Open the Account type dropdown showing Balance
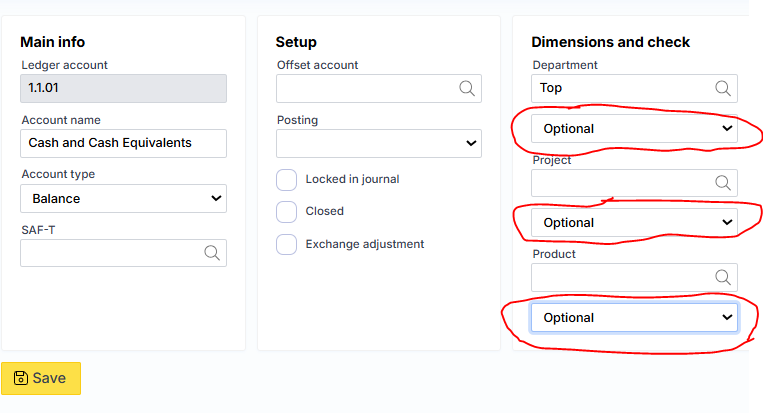Viewport: 763px width, 413px height. pos(123,198)
